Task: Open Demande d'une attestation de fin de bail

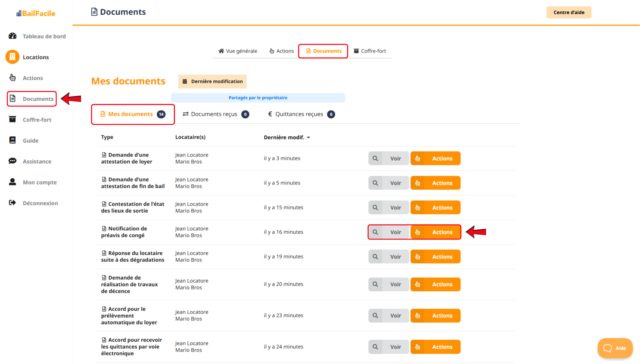Action: [x=133, y=183]
